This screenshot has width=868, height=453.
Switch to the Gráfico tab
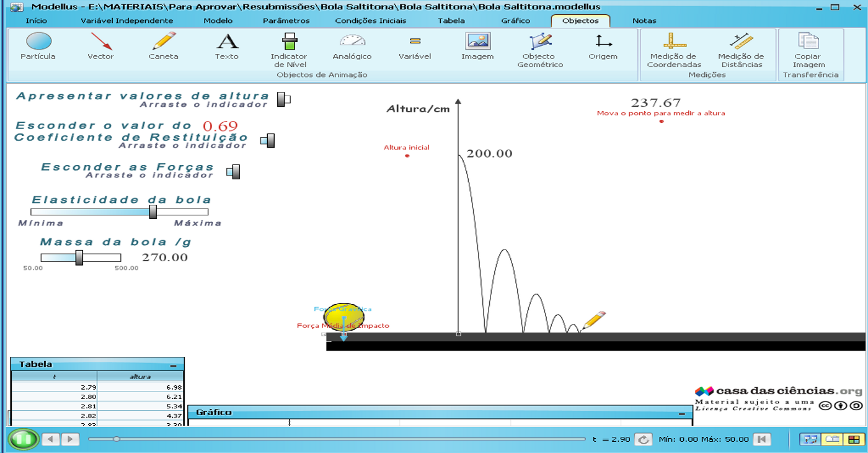[x=516, y=20]
